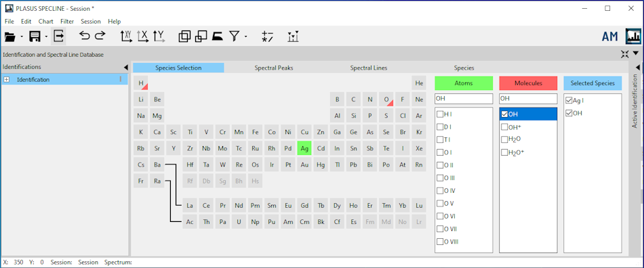Click the cascaded windows toolbar icon
The width and height of the screenshot is (644, 268).
coord(201,37)
